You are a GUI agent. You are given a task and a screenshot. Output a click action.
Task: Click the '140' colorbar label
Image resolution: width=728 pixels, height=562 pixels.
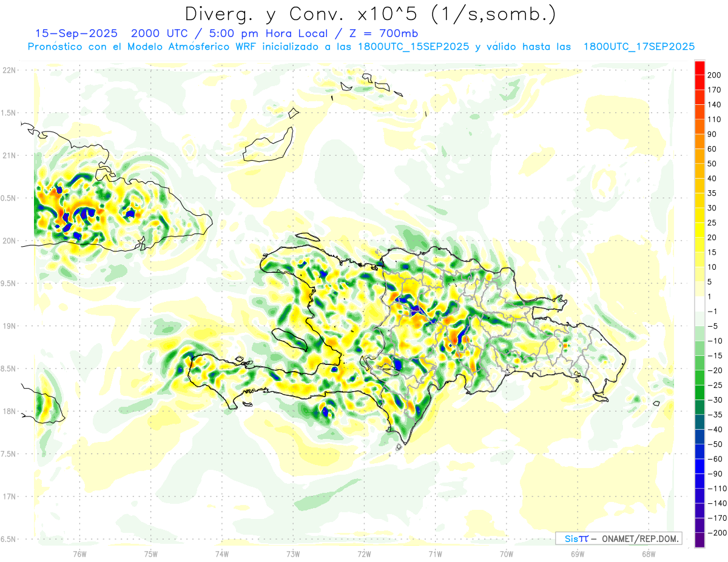[x=715, y=104]
